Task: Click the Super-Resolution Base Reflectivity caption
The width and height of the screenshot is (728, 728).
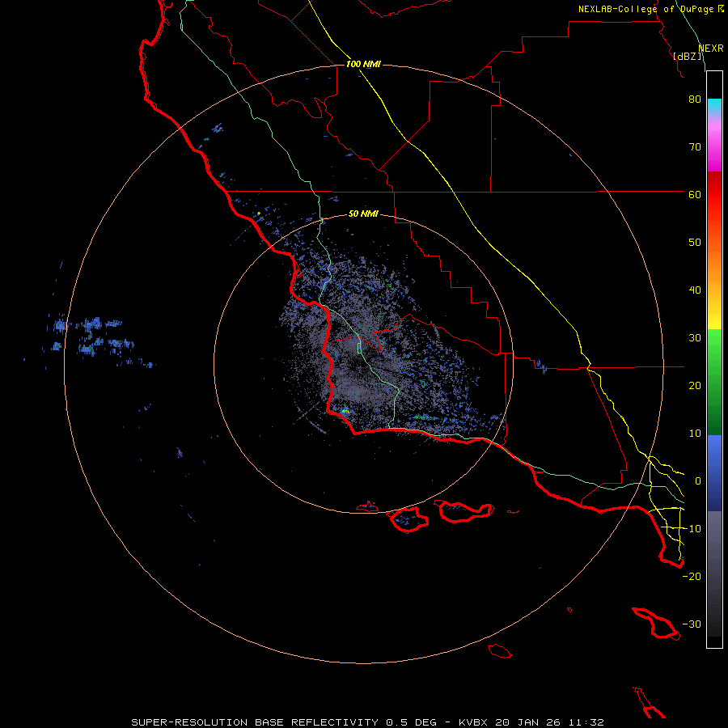Action: pos(368,722)
